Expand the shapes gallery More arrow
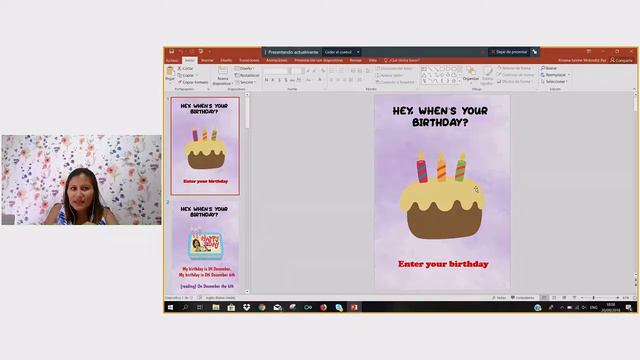640x360 pixels. pyautogui.click(x=460, y=81)
